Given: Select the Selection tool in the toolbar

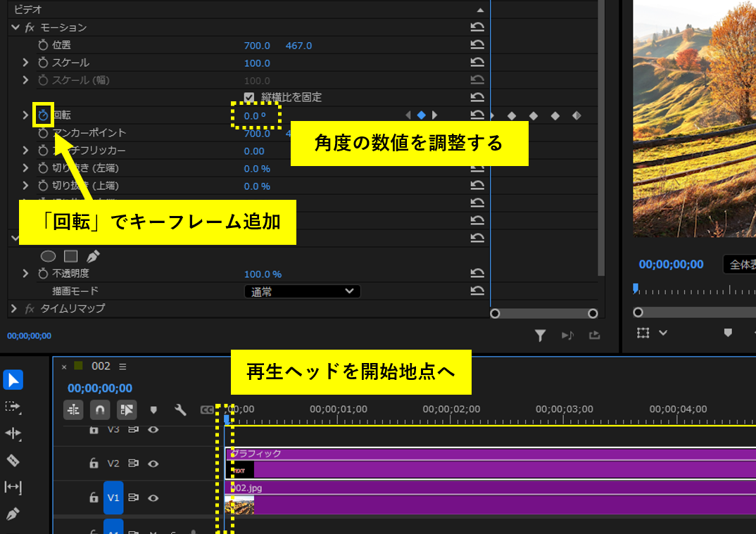Looking at the screenshot, I should 13,380.
